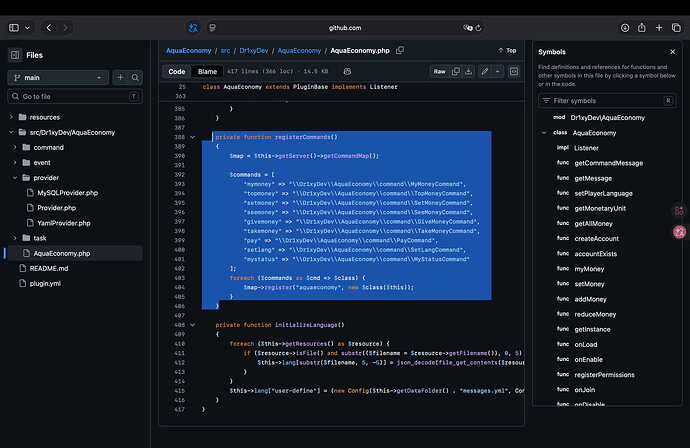Screen dimensions: 690x448
Task: Select the Code tab
Action: 176,71
